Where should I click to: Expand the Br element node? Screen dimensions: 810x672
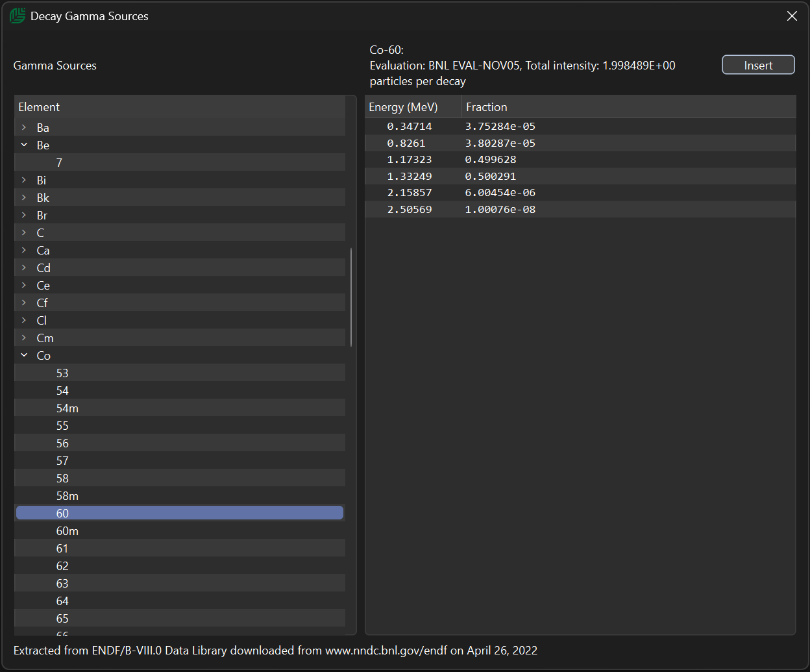click(24, 215)
